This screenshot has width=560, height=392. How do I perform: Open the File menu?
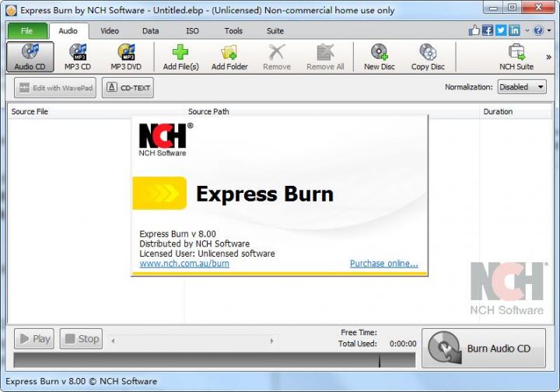coord(27,31)
